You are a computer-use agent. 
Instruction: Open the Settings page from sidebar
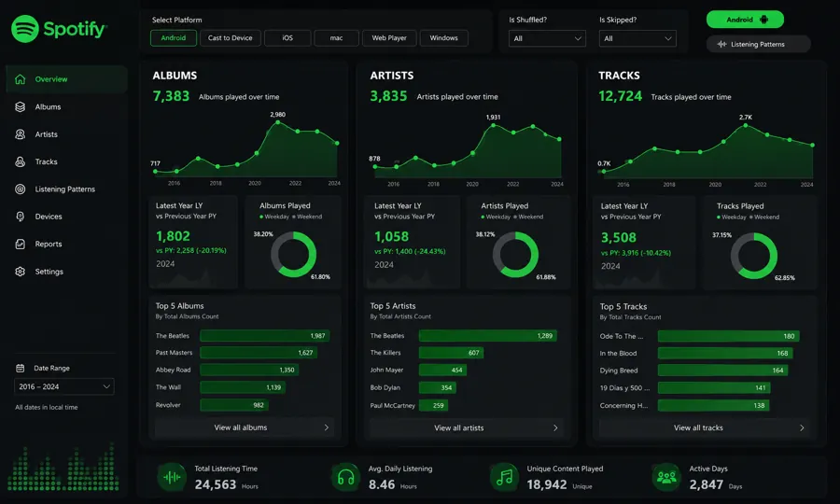click(67, 272)
